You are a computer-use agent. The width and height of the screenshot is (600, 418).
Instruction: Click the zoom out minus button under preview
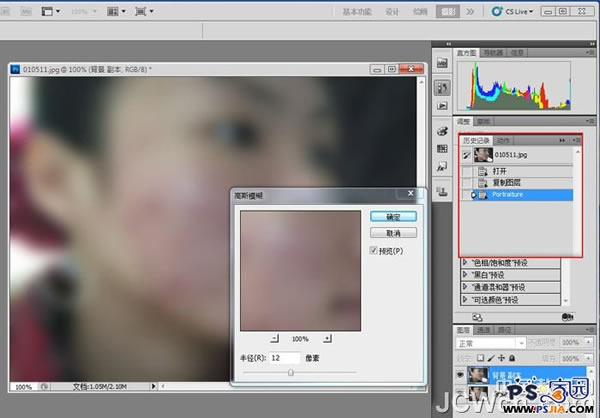coord(275,339)
